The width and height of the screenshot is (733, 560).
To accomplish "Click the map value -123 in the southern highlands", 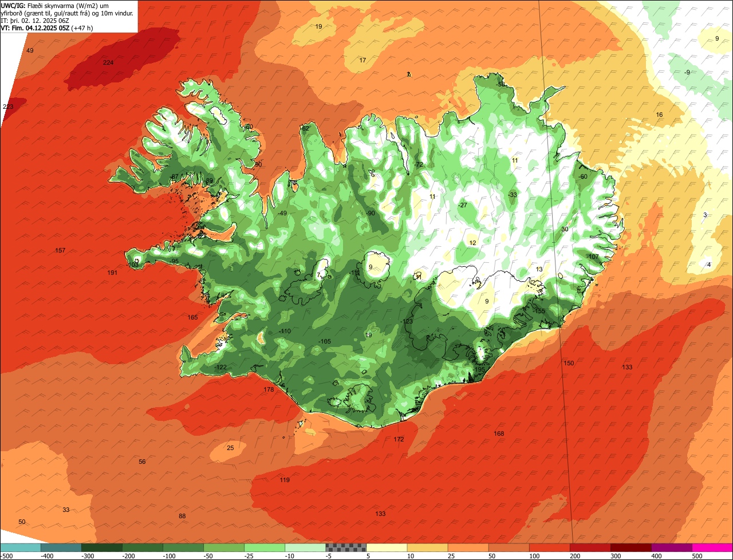I will click(x=407, y=321).
